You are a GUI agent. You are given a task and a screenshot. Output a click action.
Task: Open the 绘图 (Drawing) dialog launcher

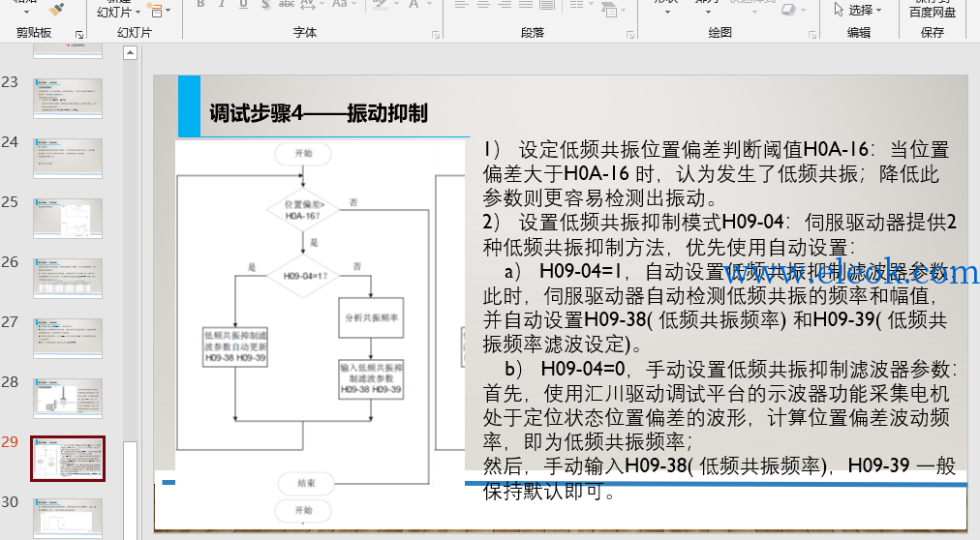pyautogui.click(x=812, y=35)
